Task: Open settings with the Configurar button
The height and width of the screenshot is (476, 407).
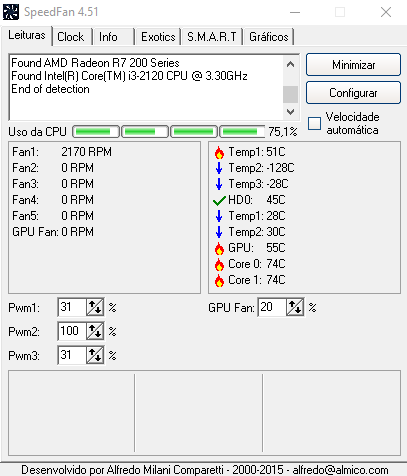Action: [353, 93]
